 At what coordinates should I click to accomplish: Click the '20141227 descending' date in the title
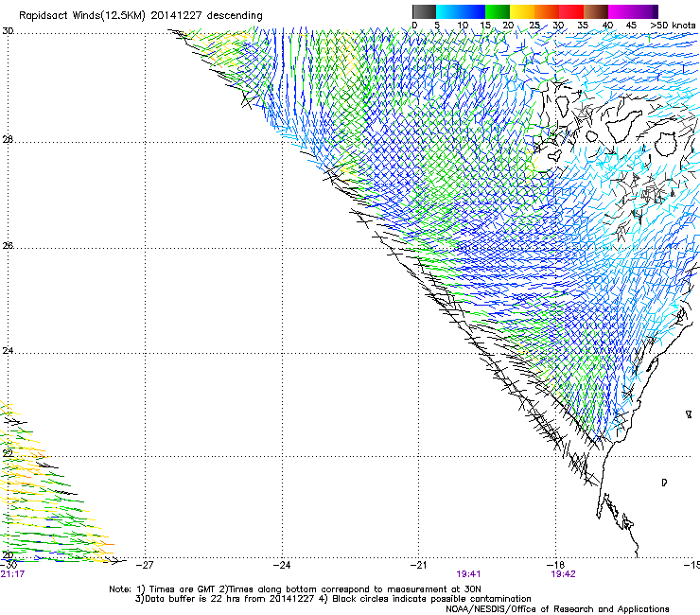207,16
